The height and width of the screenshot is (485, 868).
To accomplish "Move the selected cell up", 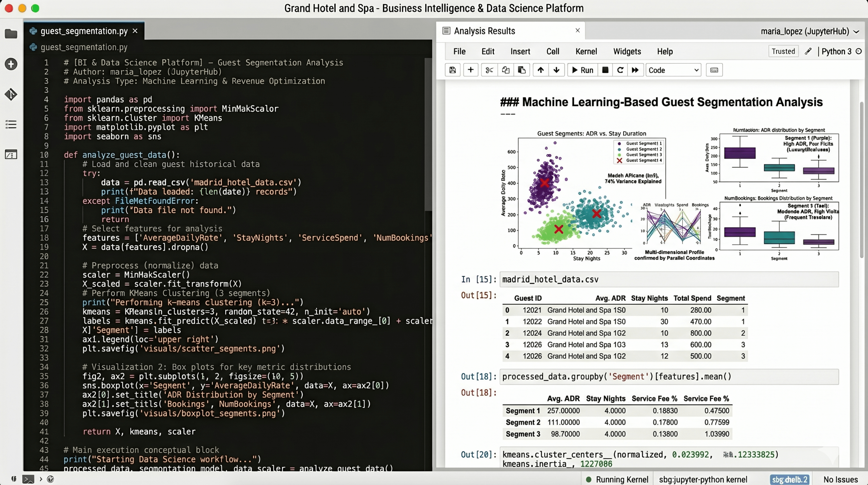I will tap(540, 70).
